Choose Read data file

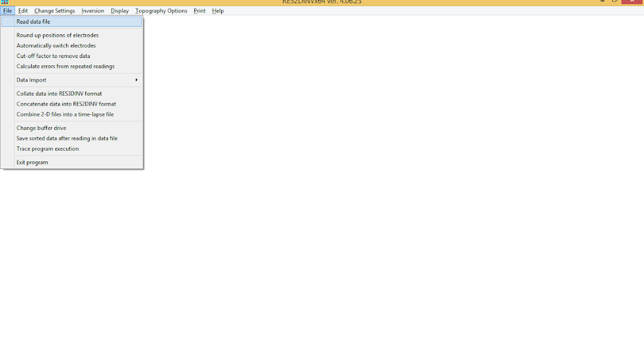pos(72,22)
